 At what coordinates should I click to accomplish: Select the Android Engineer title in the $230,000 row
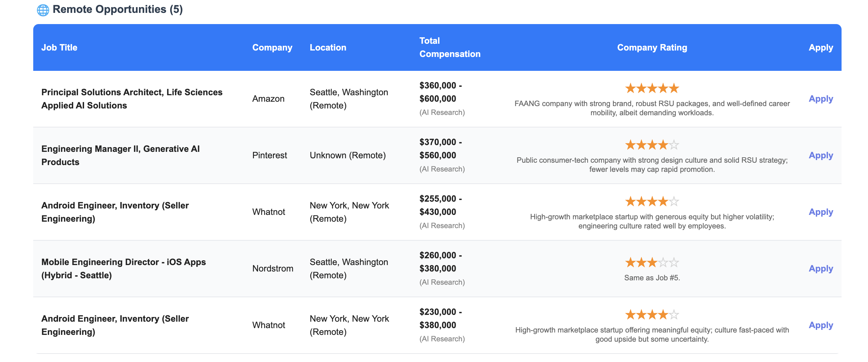pos(115,325)
